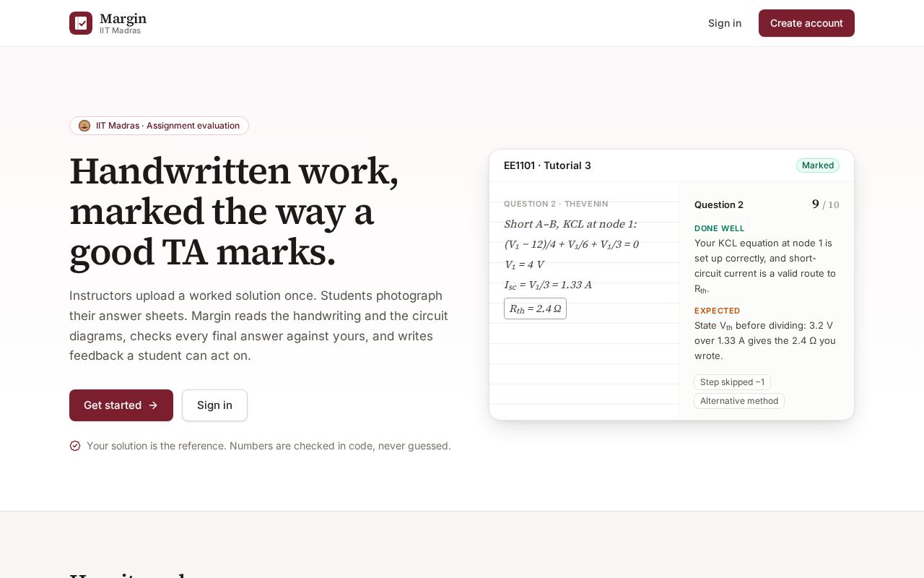Click the 'IIT Madras' subtitle under Margin
This screenshot has height=578, width=924.
coord(120,30)
